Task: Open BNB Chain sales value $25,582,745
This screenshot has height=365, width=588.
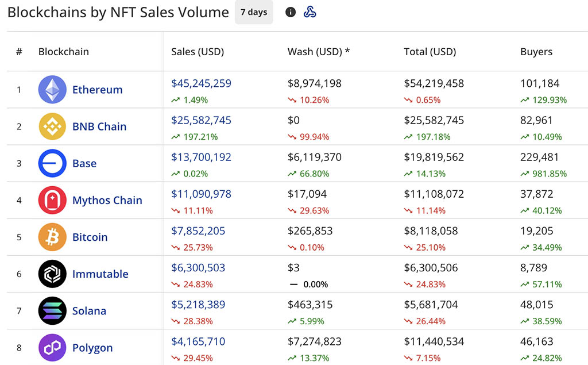Action: click(201, 120)
